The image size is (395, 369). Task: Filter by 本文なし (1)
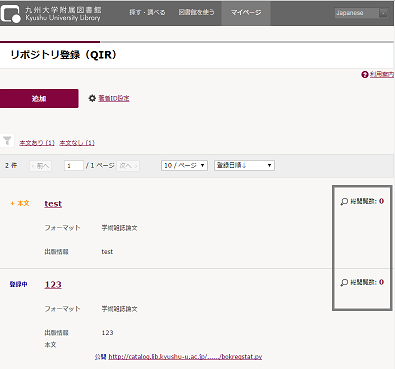[77, 143]
